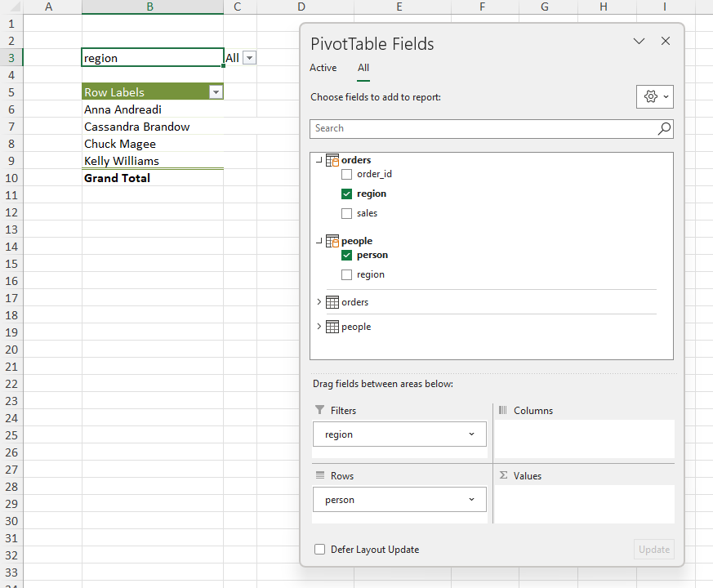The width and height of the screenshot is (713, 588).
Task: Toggle Defer Layout Update checkbox
Action: coord(320,550)
